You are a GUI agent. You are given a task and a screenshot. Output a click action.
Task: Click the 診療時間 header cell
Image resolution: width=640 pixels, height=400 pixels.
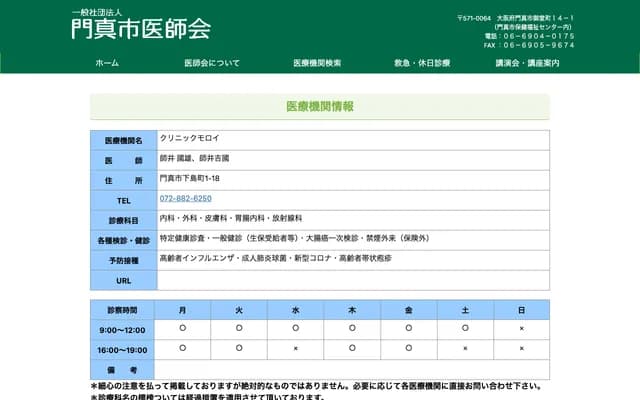coord(122,310)
